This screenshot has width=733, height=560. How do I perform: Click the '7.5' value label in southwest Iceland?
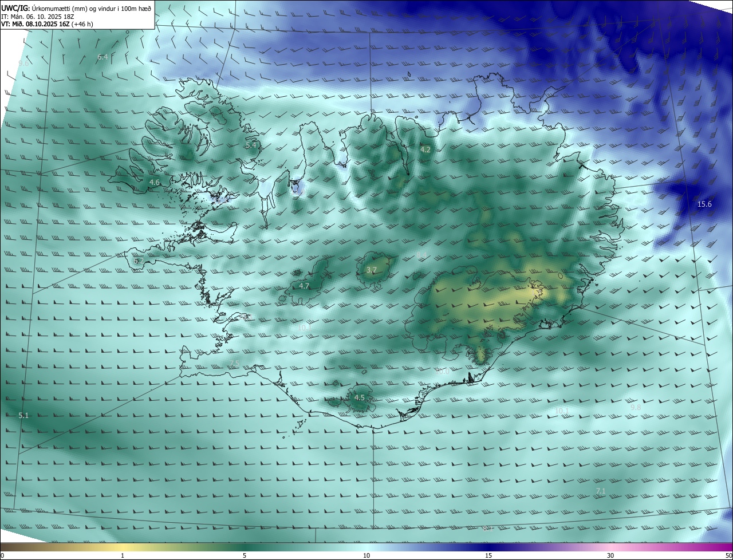[234, 364]
